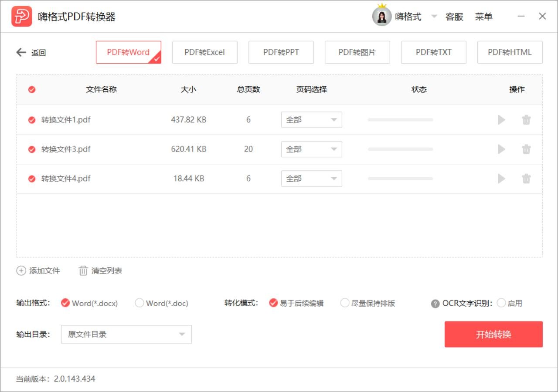Viewport: 558px width, 392px height.
Task: Open page range dropdown for 转换文件1.pdf
Action: [311, 120]
